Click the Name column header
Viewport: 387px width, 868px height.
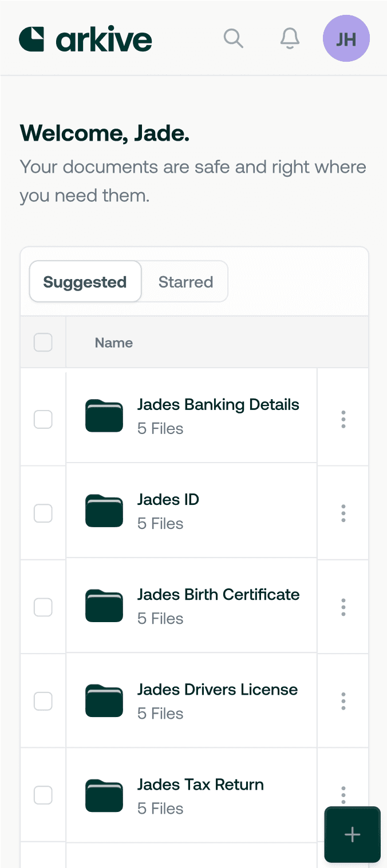tap(114, 343)
